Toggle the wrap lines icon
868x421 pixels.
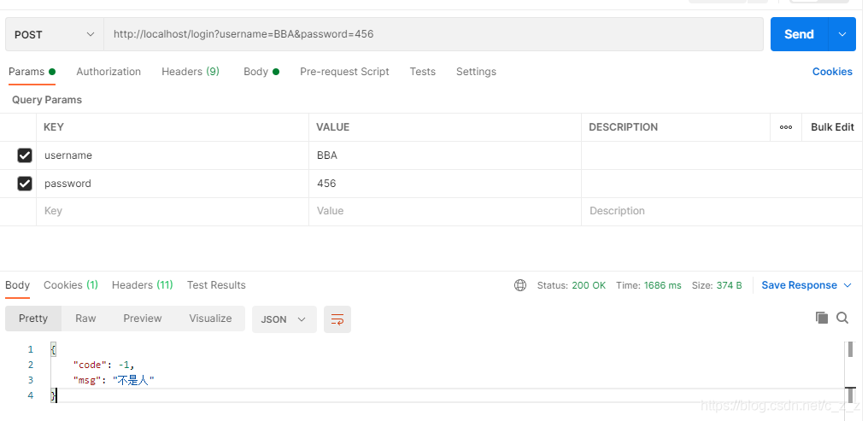click(x=337, y=319)
